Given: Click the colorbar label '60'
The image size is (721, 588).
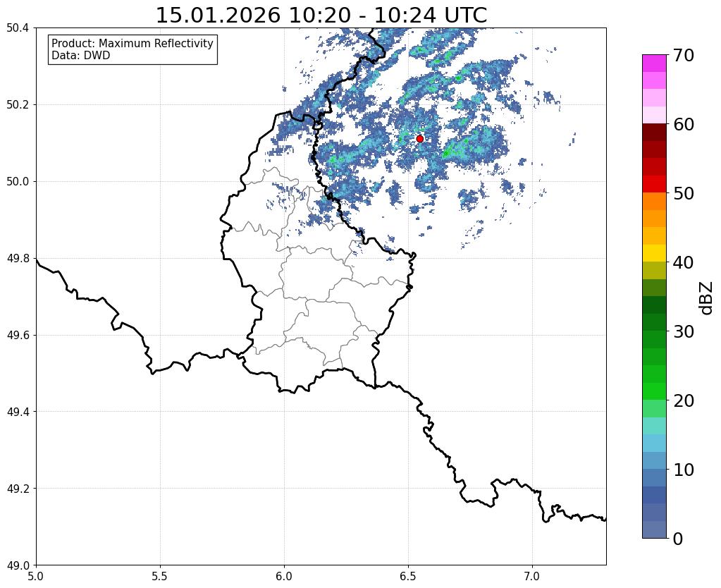Looking at the screenshot, I should tap(684, 124).
